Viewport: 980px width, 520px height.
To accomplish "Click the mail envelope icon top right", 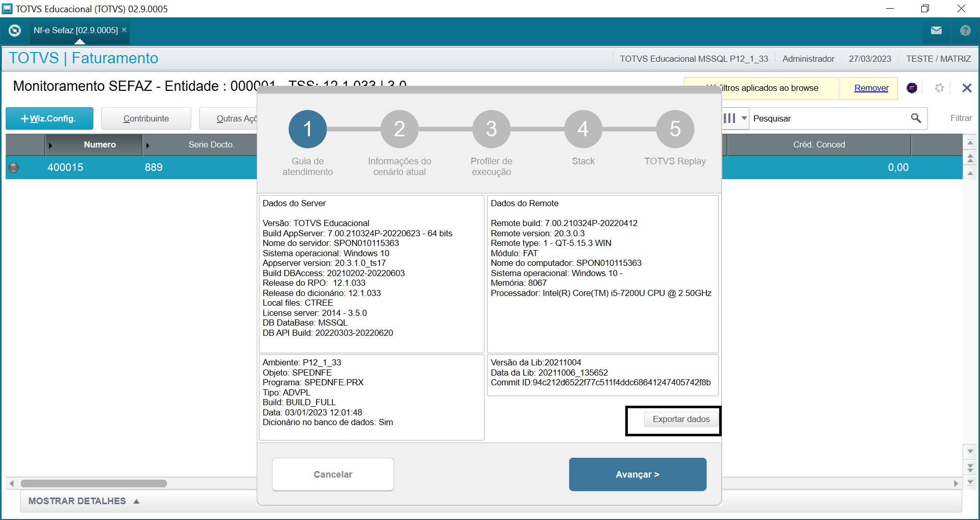I will point(936,31).
